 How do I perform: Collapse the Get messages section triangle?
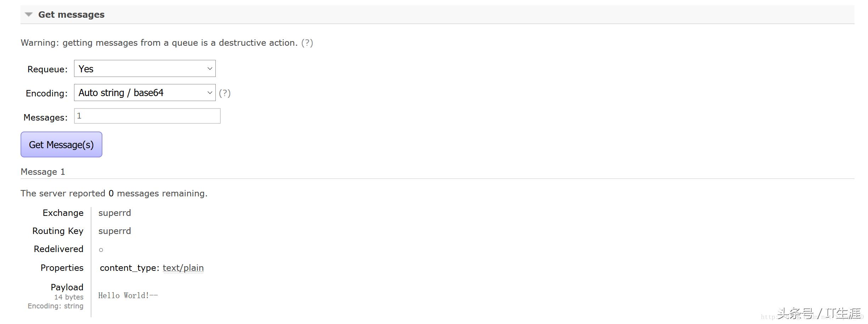[29, 15]
